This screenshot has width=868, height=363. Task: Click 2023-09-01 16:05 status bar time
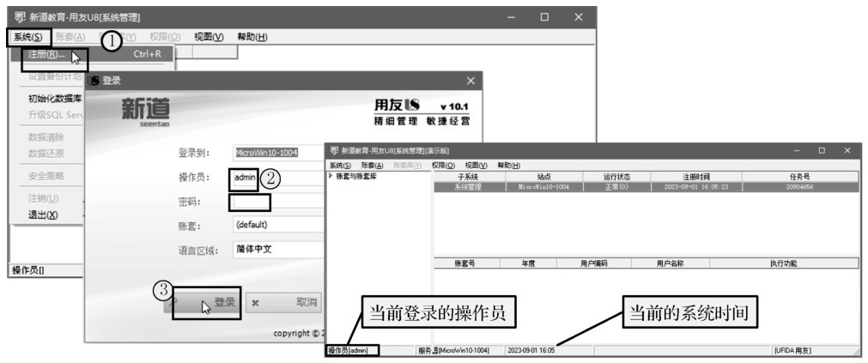coord(531,350)
